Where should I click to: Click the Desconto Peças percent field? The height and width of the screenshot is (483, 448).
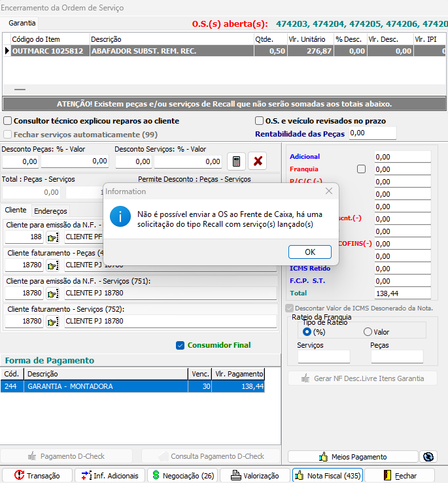click(x=21, y=161)
